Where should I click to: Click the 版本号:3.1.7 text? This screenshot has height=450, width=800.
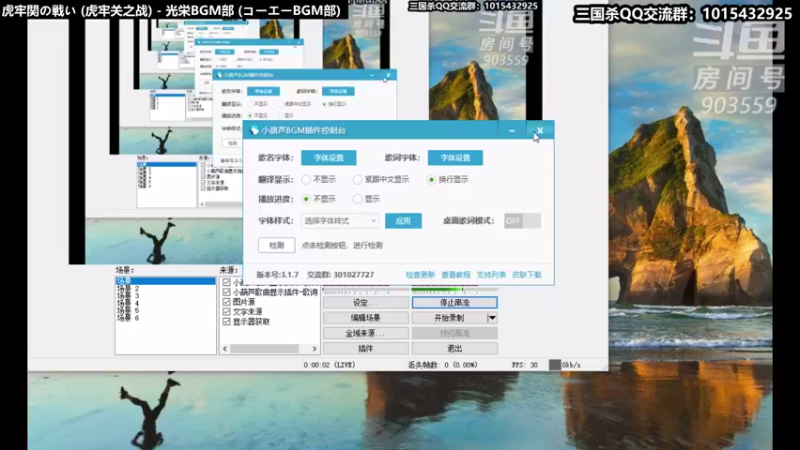(278, 274)
